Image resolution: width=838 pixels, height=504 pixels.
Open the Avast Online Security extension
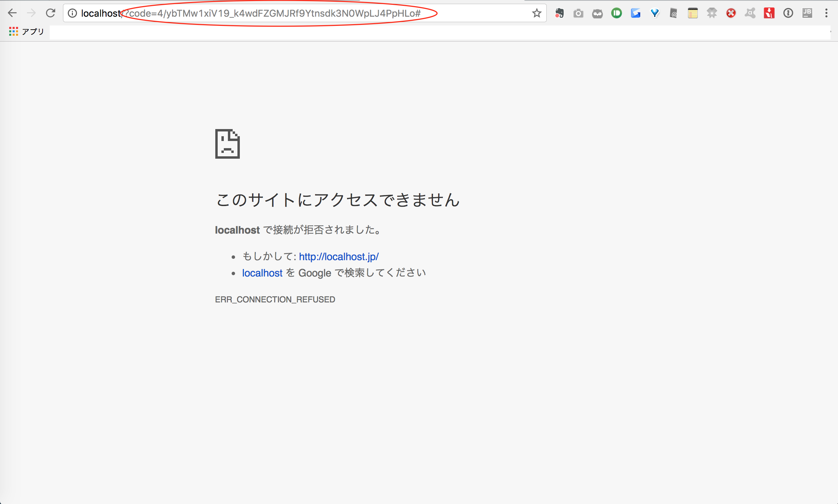point(750,13)
